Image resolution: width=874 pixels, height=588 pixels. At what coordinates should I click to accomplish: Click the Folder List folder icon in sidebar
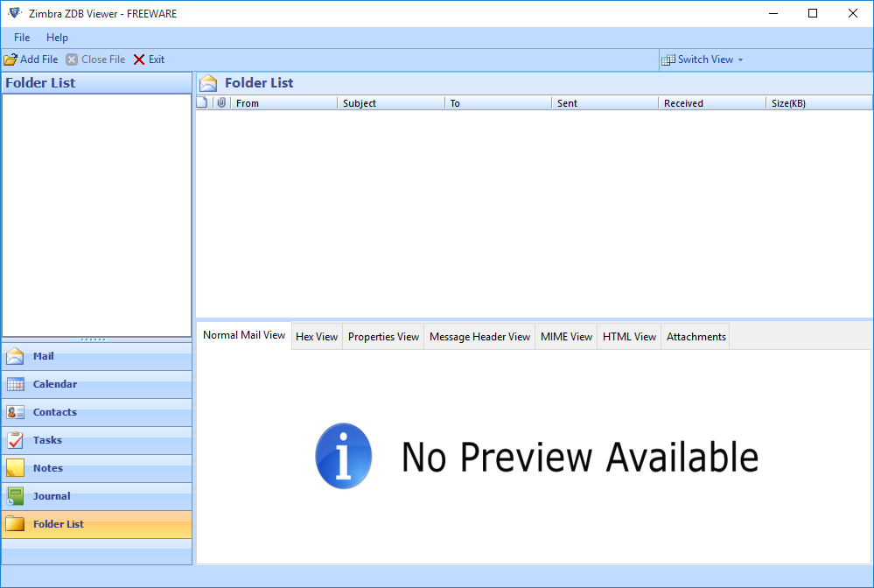pyautogui.click(x=15, y=524)
